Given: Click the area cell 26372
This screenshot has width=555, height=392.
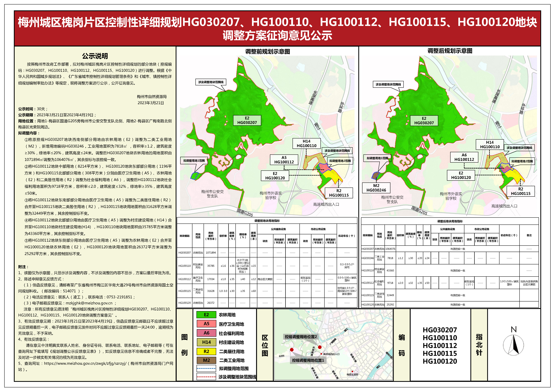Looking at the screenshot, I should [x=211, y=303].
